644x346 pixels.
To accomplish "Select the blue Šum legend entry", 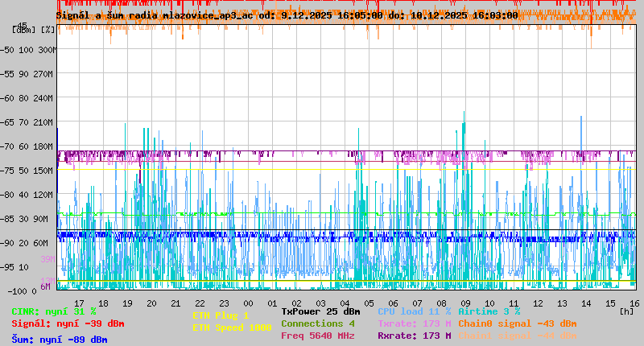I will (x=60, y=340).
